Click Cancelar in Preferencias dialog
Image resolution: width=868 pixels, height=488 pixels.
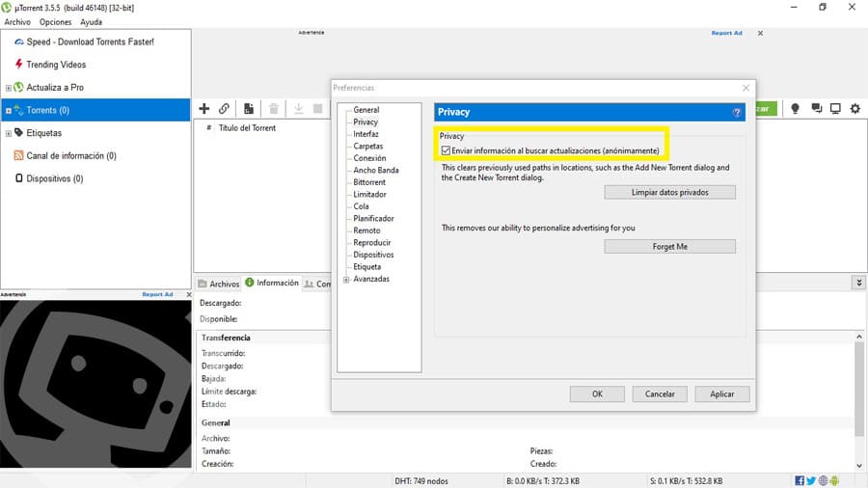(x=660, y=393)
